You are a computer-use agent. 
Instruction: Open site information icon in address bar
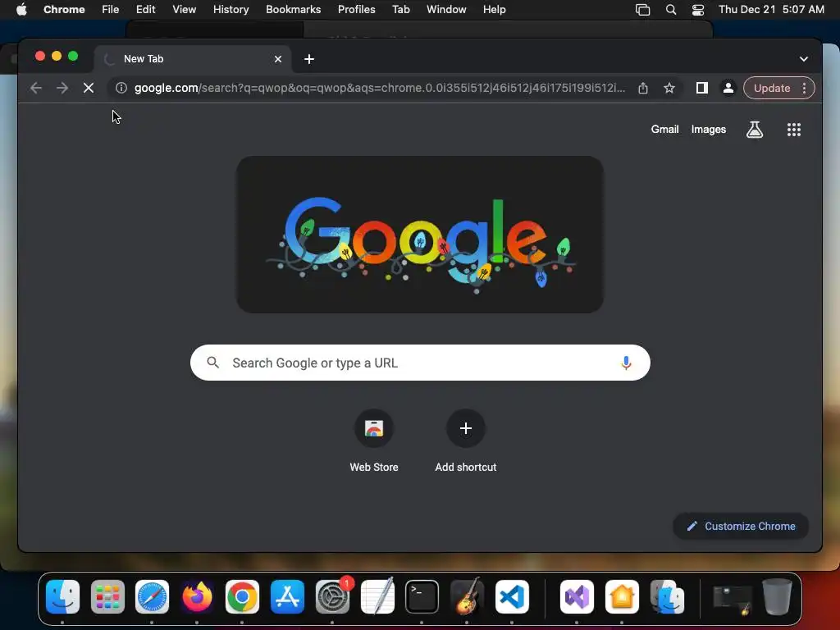pyautogui.click(x=121, y=88)
